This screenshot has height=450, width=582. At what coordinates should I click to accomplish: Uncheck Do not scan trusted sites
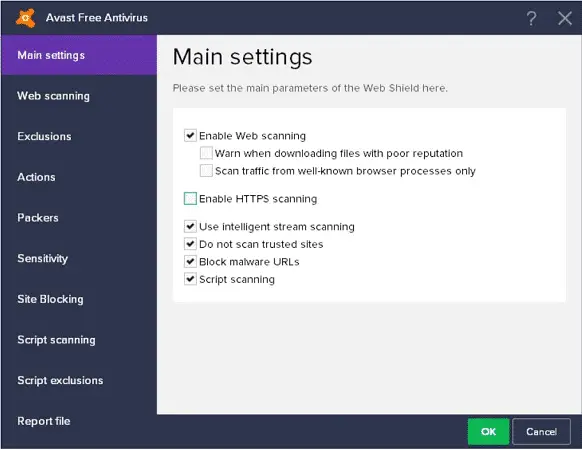point(190,244)
